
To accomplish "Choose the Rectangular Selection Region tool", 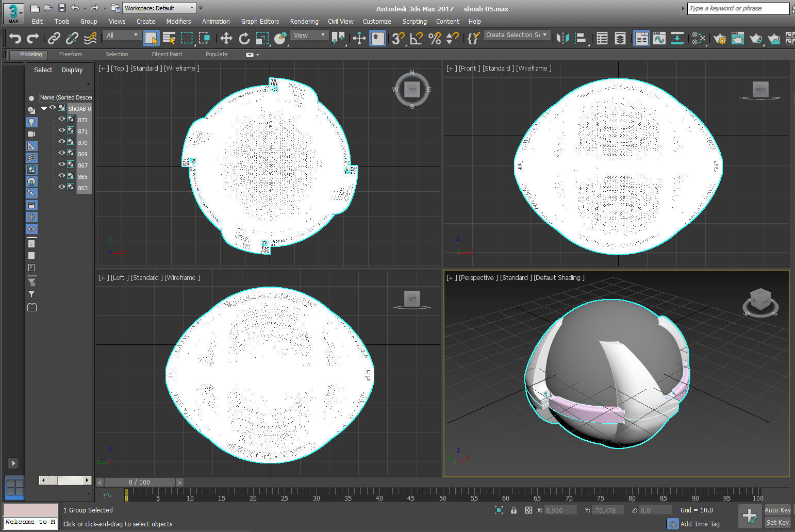I will point(187,38).
